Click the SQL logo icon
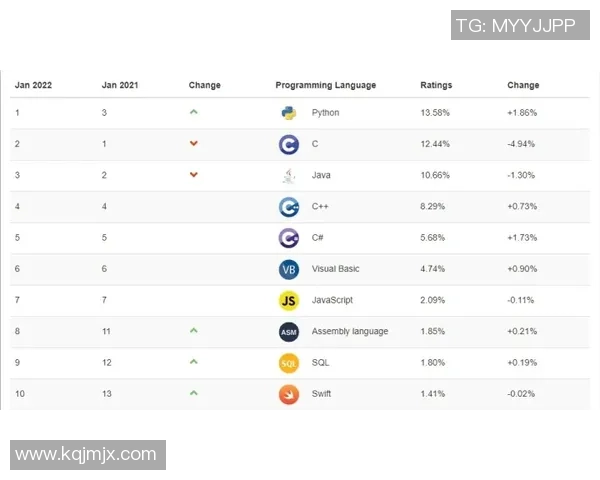Viewport: 600px width, 480px height. [x=289, y=363]
